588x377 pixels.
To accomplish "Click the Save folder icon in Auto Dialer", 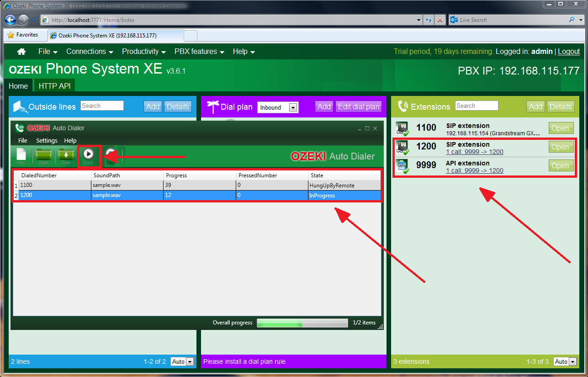I will pos(66,154).
